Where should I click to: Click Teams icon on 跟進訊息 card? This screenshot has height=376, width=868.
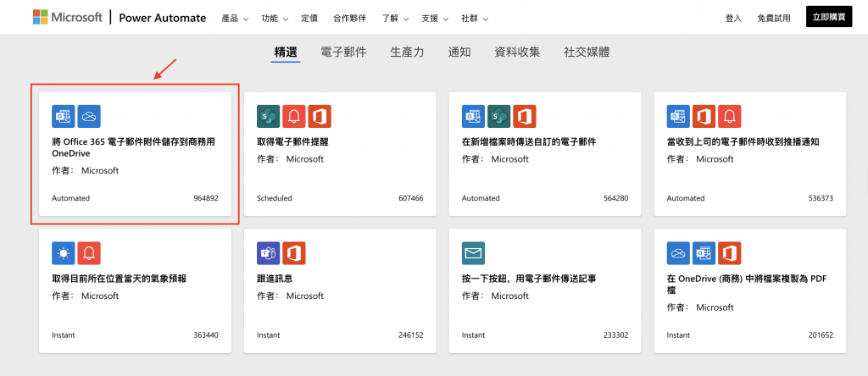click(x=269, y=252)
